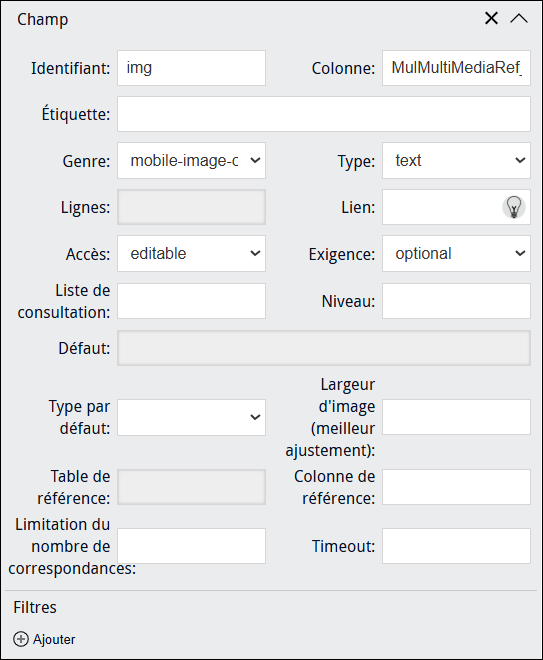Open the Type dropdown showing text

(456, 160)
